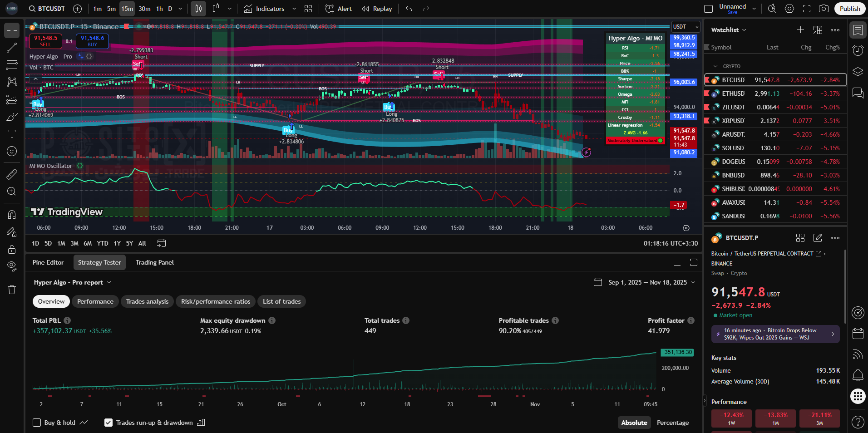Select the trend line drawing tool
The image size is (868, 433).
[12, 48]
